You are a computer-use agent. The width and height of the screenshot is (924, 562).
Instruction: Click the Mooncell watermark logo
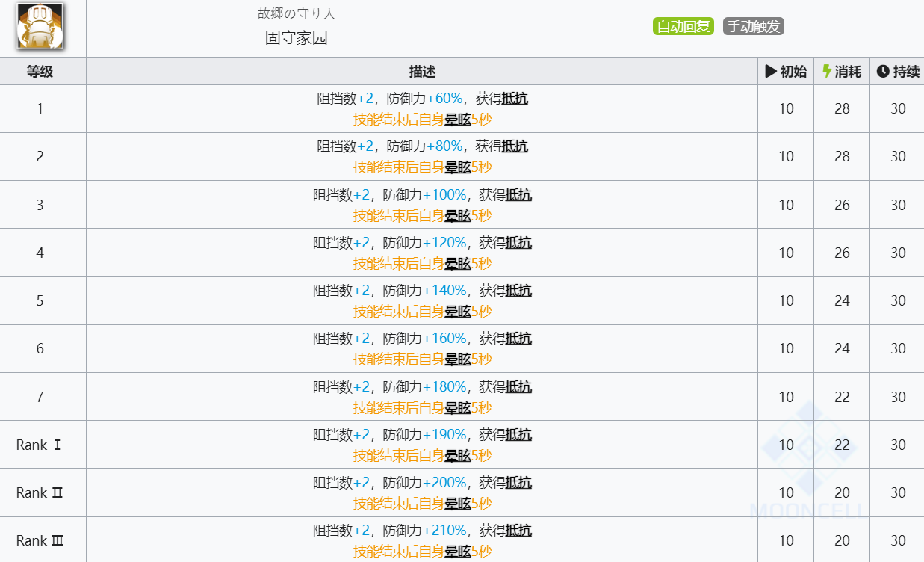[x=810, y=456]
